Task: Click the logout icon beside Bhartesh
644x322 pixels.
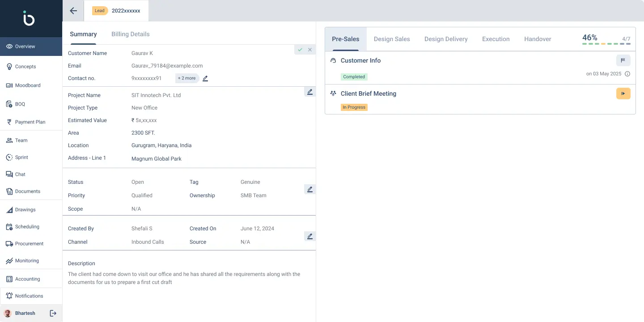Action: (x=53, y=313)
